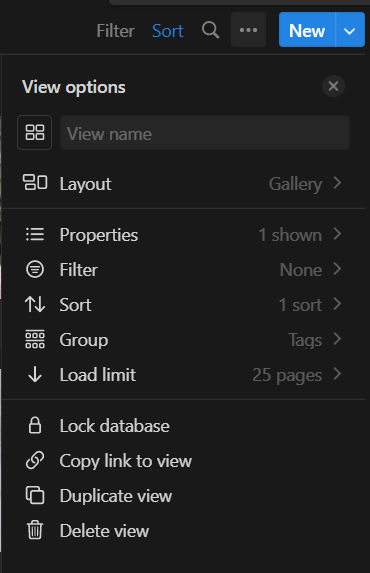Click the padlock icon

click(35, 425)
